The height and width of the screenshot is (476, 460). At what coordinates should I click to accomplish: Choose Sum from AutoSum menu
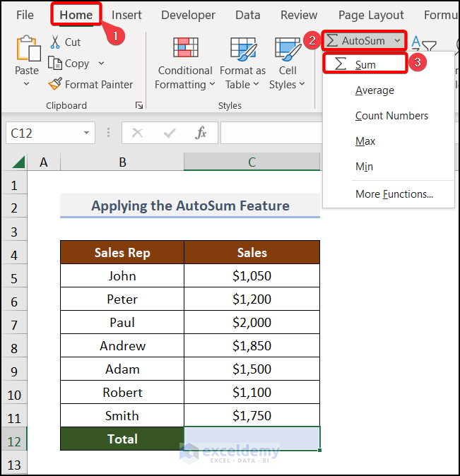click(x=365, y=64)
